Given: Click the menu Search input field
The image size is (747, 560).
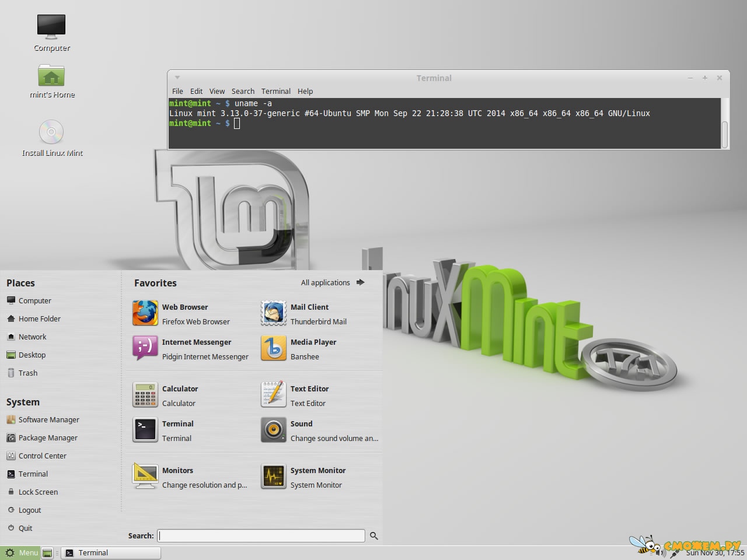Looking at the screenshot, I should tap(262, 535).
